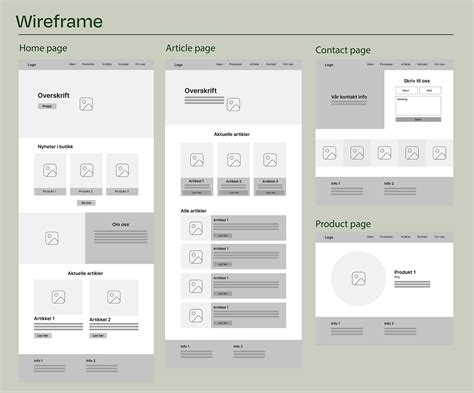Click Info 1 in the Home page footer

click(x=38, y=361)
